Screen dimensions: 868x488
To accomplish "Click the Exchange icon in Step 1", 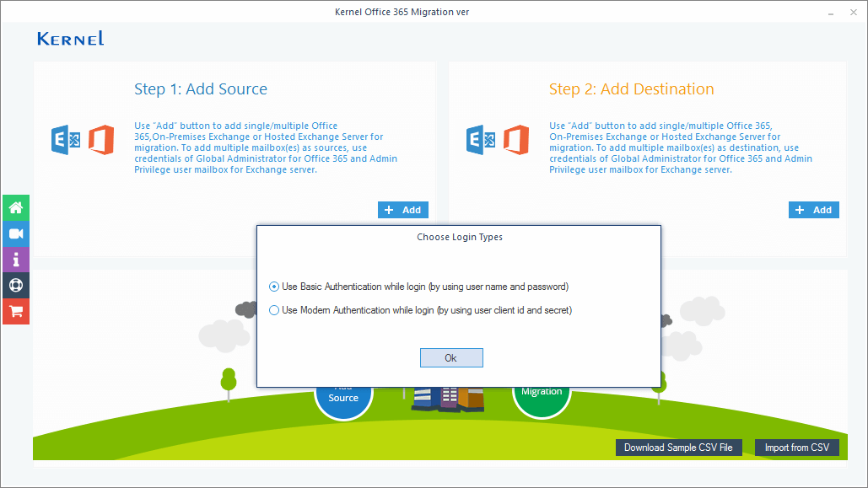I will pyautogui.click(x=66, y=140).
